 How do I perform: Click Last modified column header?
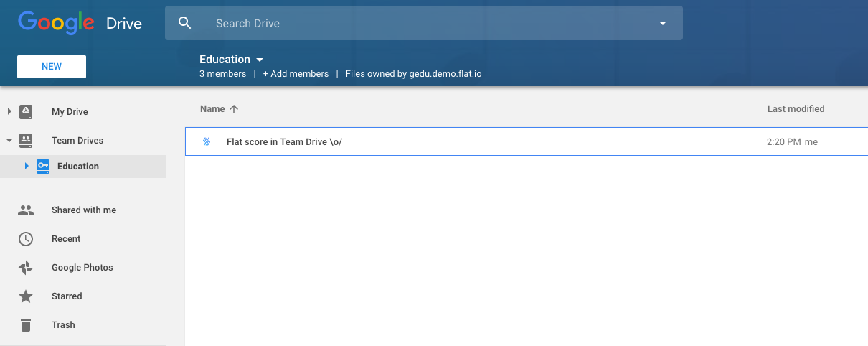point(796,109)
